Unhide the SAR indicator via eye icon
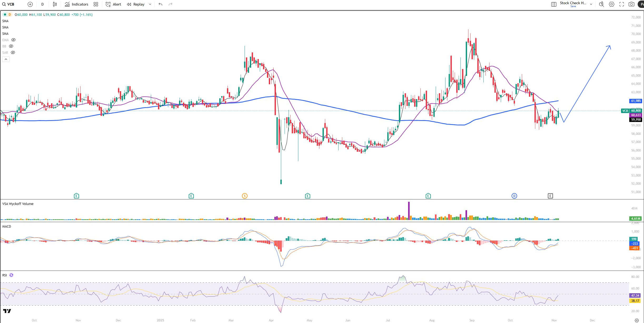Image resolution: width=644 pixels, height=323 pixels. click(x=13, y=52)
